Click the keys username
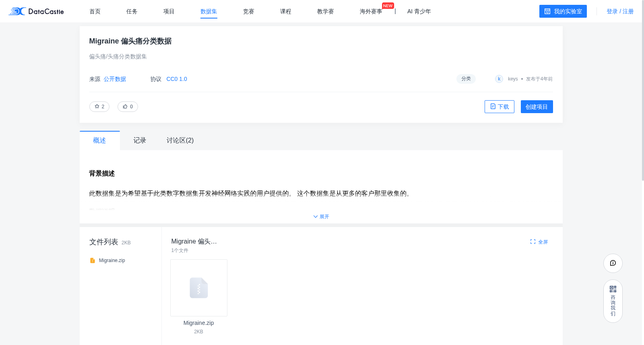The height and width of the screenshot is (345, 644). click(x=513, y=79)
